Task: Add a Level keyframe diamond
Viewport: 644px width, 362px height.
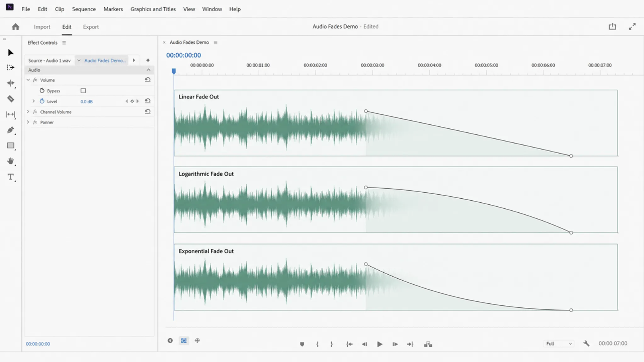Action: [132, 101]
